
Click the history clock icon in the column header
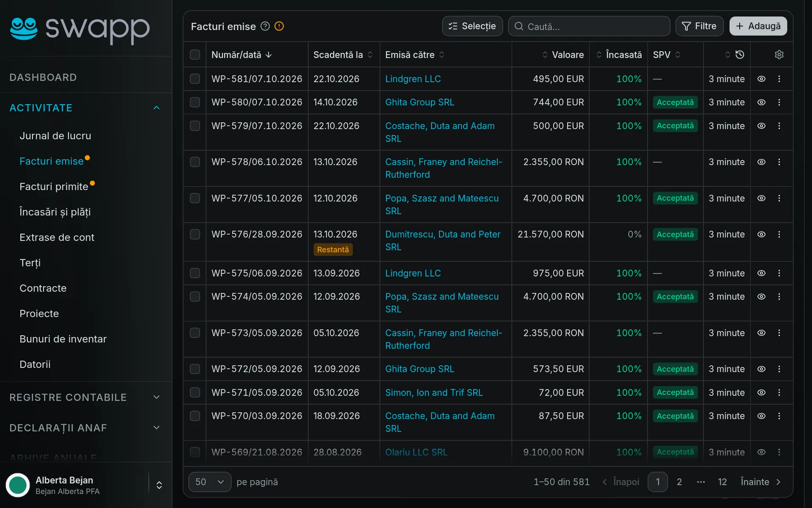[740, 55]
